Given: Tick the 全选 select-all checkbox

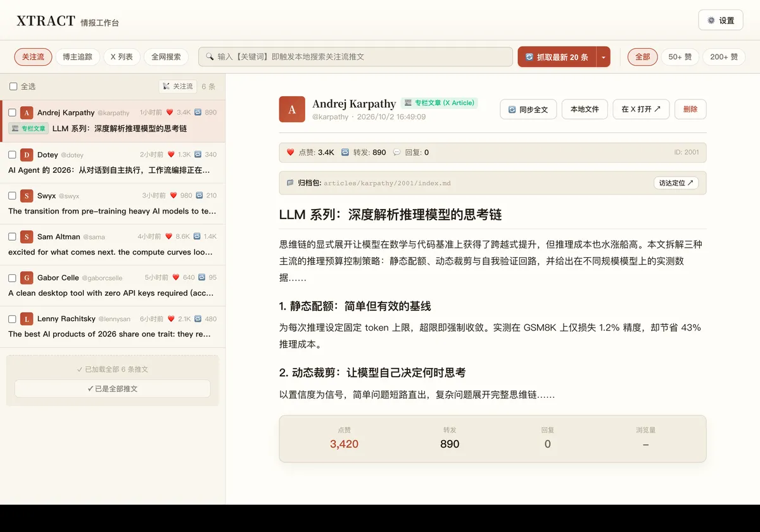Looking at the screenshot, I should pos(13,87).
